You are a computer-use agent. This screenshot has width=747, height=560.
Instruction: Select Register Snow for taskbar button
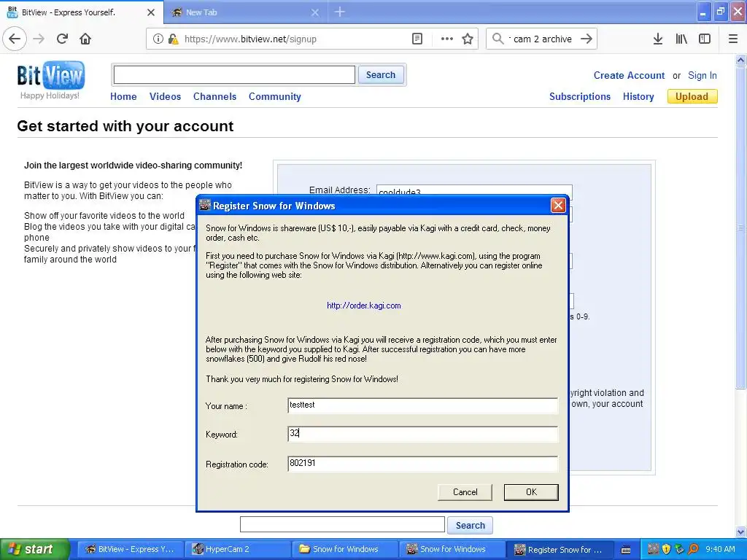tap(559, 549)
